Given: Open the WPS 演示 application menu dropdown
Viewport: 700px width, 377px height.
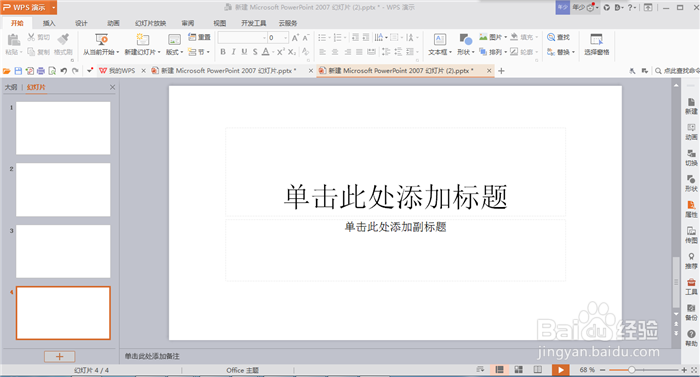Looking at the screenshot, I should (x=54, y=8).
